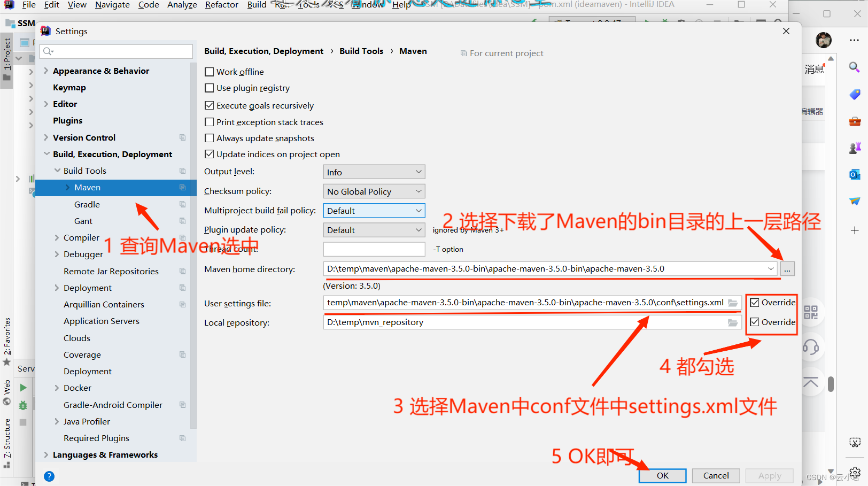Click the search magnifier icon in settings search
868x486 pixels.
(48, 51)
